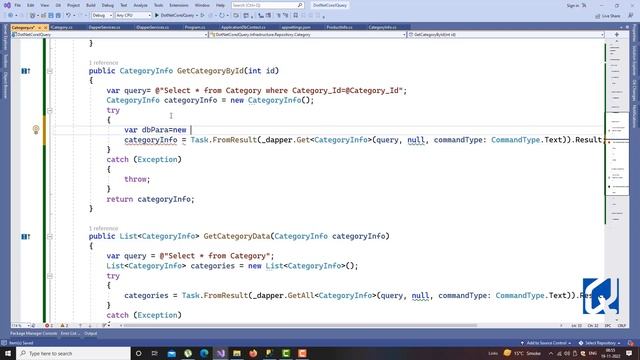Click the Undo toolbar icon

pyautogui.click(x=68, y=16)
